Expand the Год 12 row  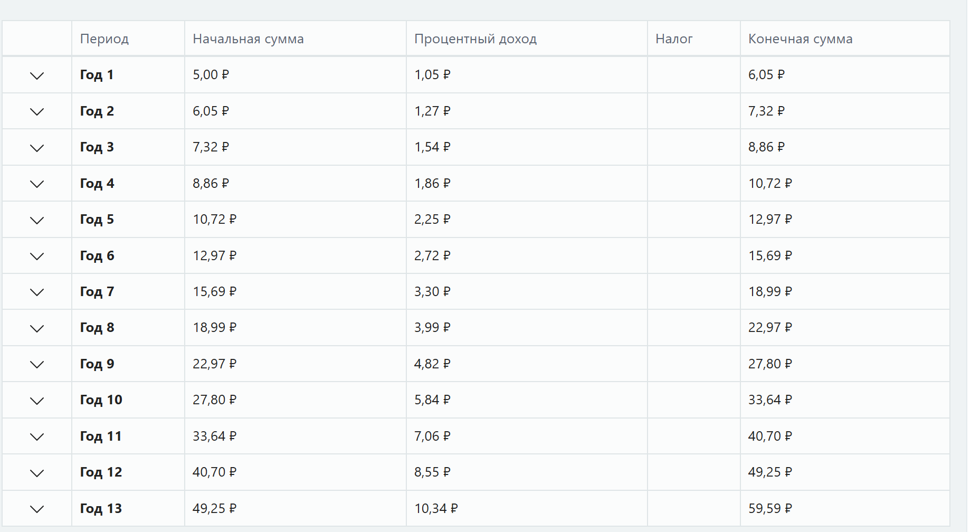(37, 473)
